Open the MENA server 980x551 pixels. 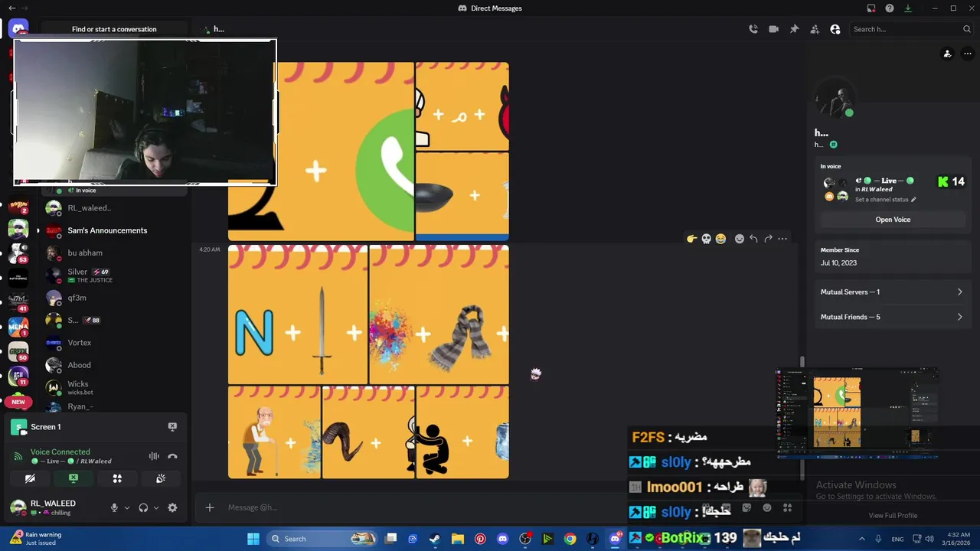[x=18, y=327]
